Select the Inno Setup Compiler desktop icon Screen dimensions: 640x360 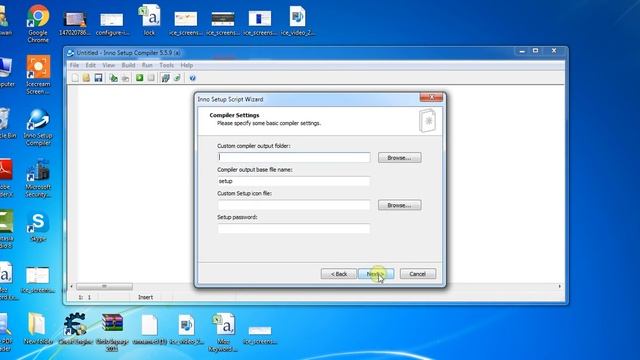point(38,127)
